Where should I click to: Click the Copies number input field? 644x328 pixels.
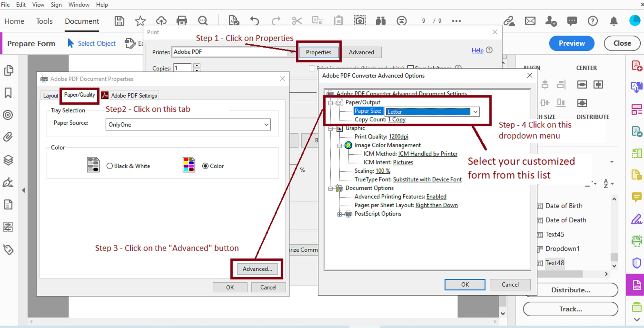[x=183, y=68]
